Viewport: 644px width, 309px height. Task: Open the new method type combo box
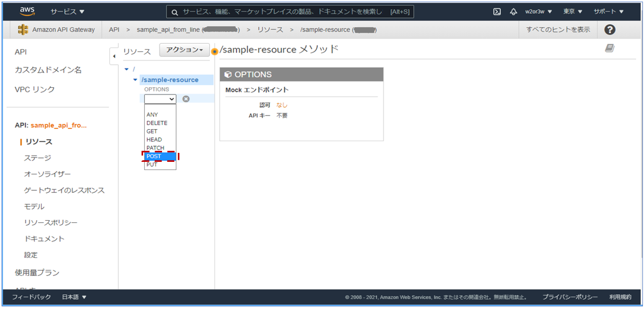pyautogui.click(x=159, y=99)
